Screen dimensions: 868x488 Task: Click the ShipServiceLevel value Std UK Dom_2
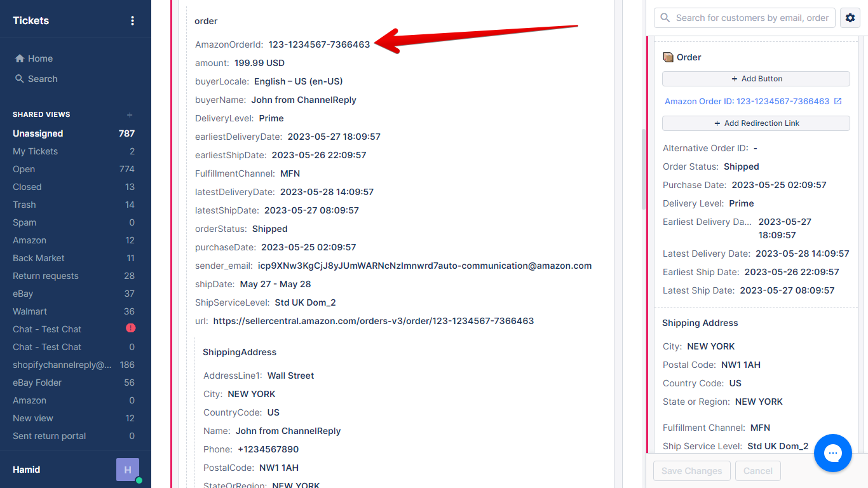point(305,302)
